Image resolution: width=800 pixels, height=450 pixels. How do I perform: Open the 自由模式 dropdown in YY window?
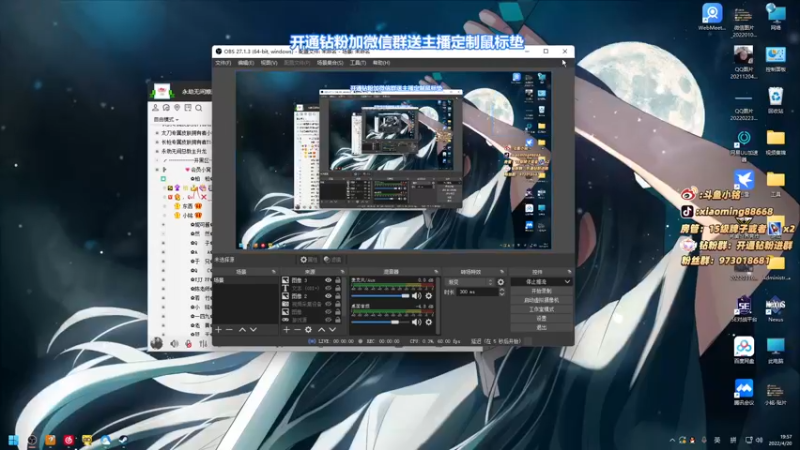click(166, 119)
